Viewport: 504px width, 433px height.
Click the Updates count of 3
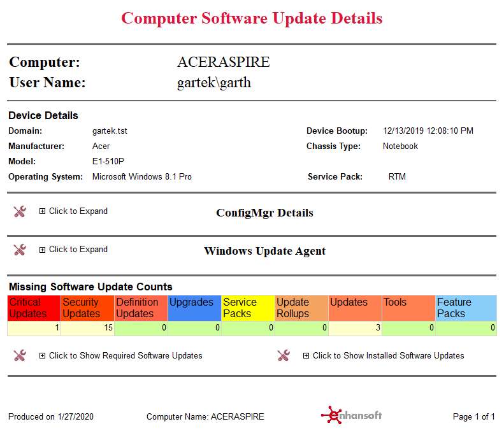click(x=355, y=328)
